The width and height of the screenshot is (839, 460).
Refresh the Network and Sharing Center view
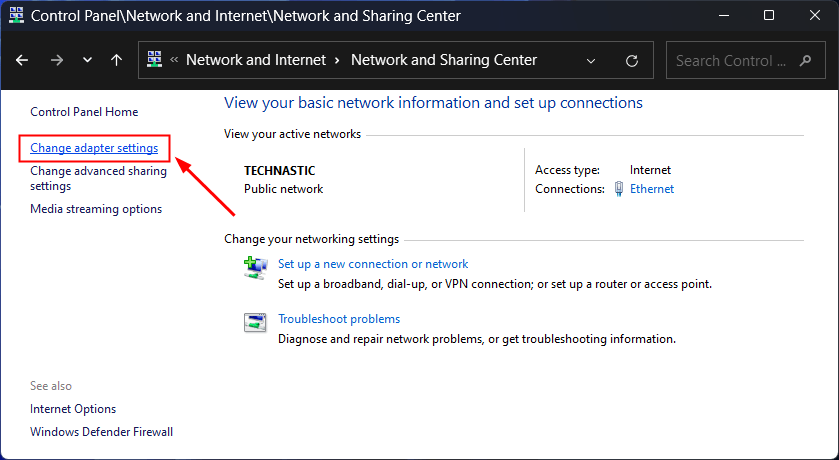click(632, 60)
